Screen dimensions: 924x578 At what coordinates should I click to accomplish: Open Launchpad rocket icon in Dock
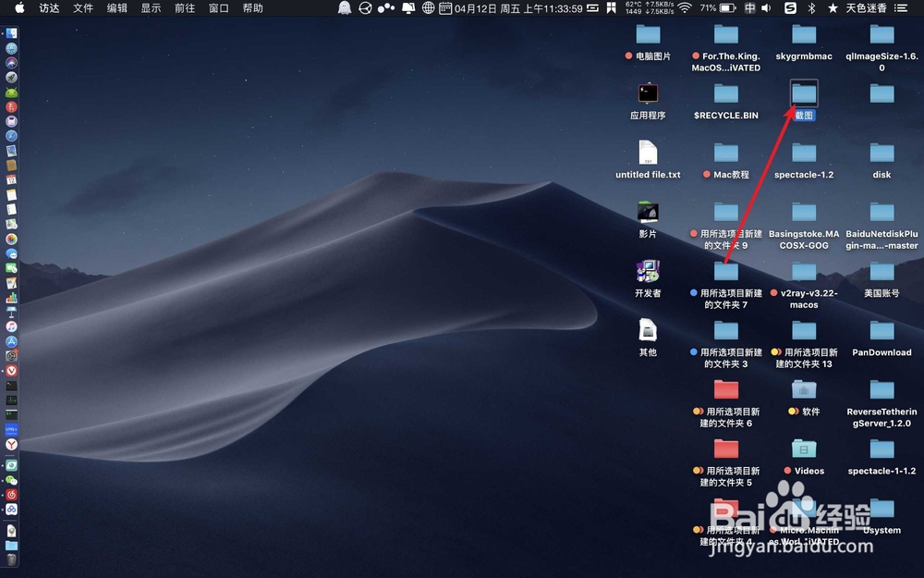tap(11, 78)
